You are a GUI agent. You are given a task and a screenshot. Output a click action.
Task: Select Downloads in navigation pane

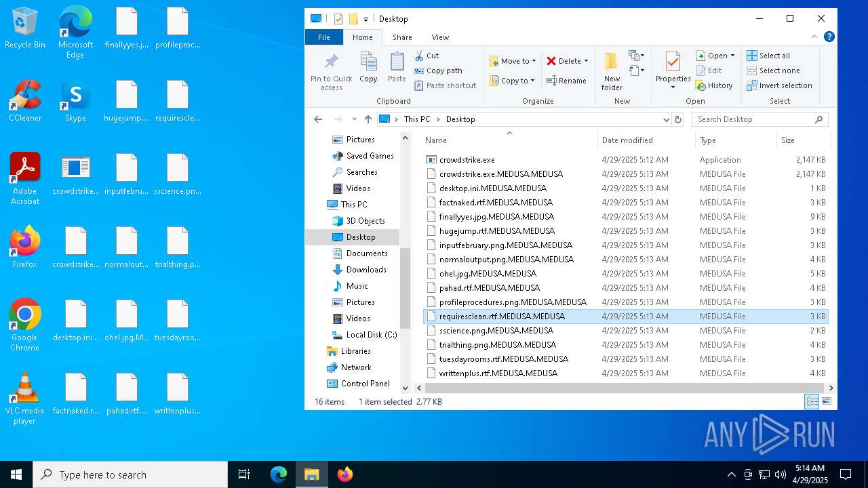359,270
